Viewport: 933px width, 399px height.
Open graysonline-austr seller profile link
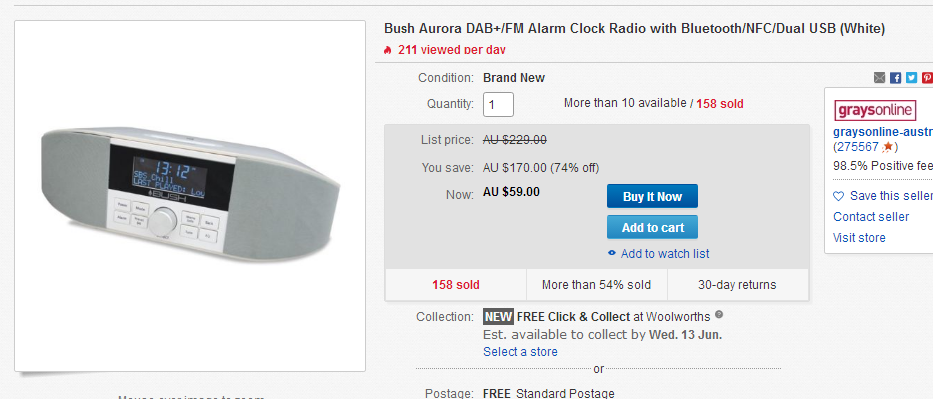click(883, 131)
